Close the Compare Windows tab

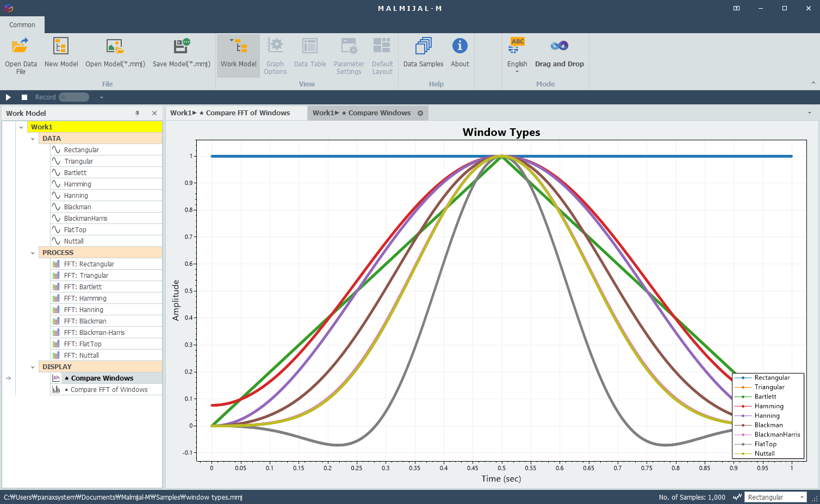420,113
